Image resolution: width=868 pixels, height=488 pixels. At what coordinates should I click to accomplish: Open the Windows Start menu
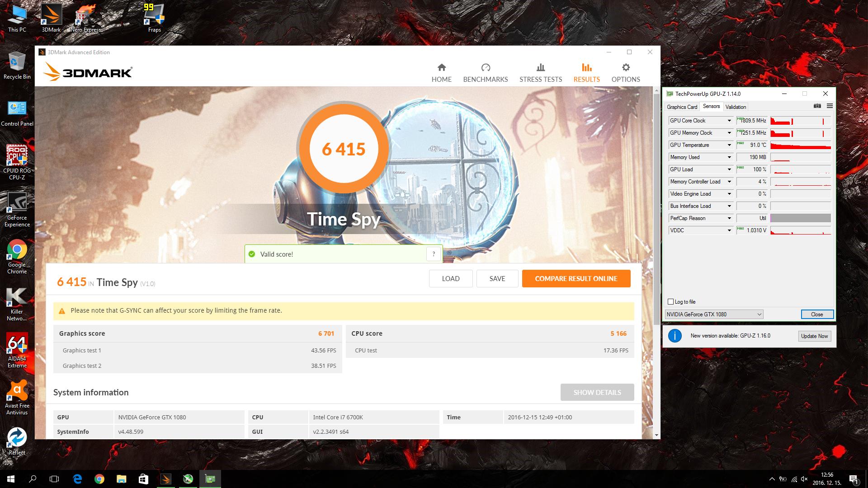tap(11, 479)
